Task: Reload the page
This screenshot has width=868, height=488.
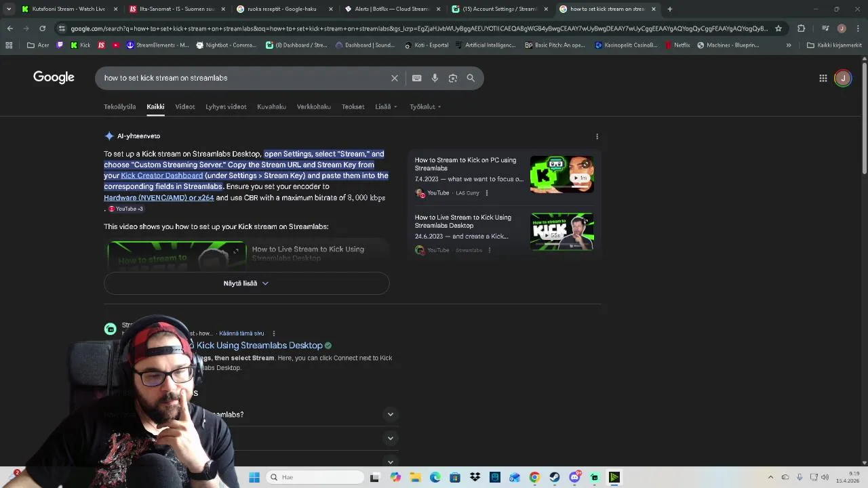Action: (42, 28)
